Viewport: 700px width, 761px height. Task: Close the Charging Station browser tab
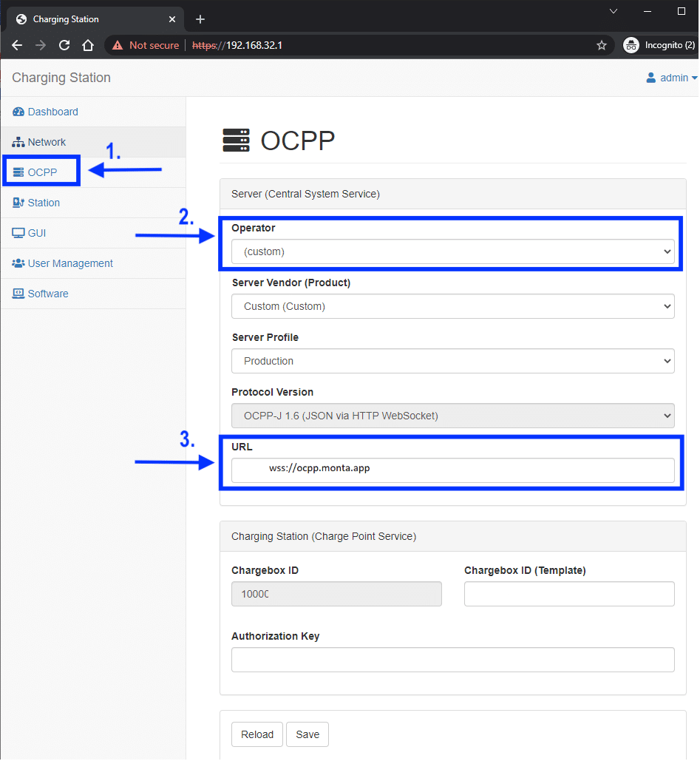(x=172, y=19)
